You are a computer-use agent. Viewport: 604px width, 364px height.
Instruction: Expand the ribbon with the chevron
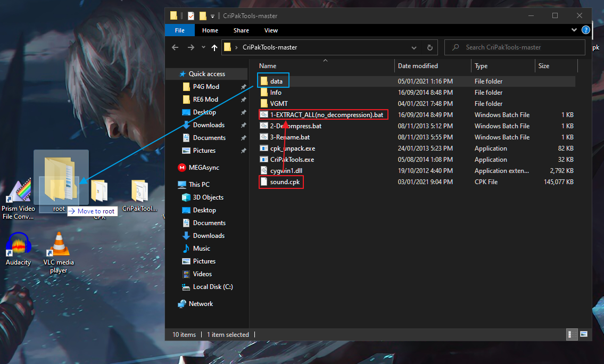[x=574, y=30]
